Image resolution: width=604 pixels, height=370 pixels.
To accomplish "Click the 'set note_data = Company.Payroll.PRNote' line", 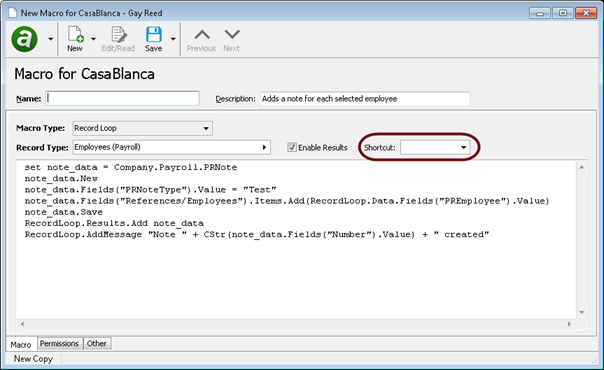I will (131, 167).
